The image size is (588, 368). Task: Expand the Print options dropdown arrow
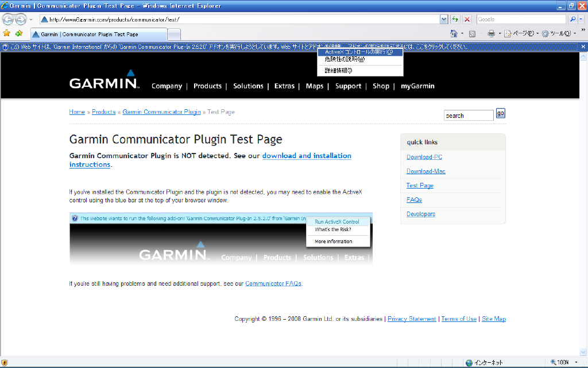pos(500,34)
